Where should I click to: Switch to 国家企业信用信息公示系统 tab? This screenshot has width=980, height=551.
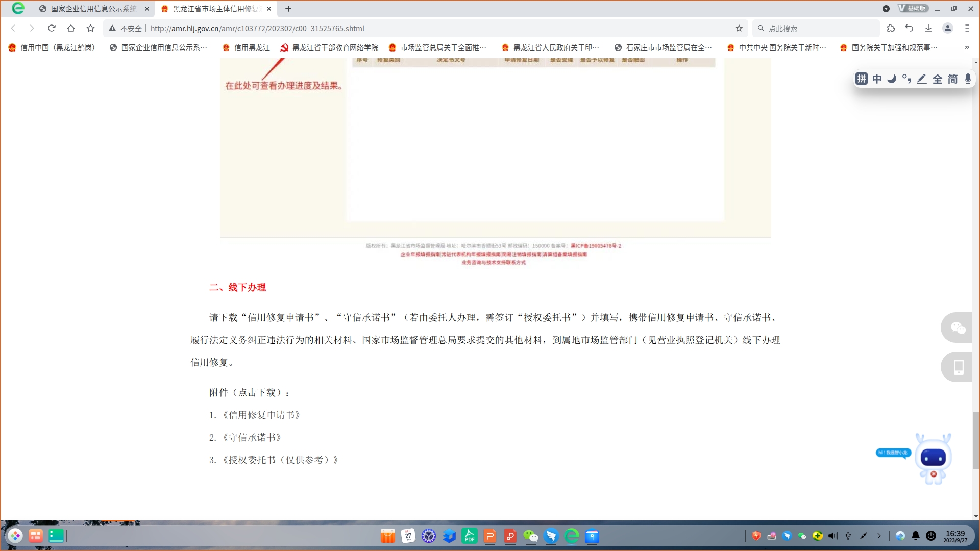pyautogui.click(x=93, y=9)
